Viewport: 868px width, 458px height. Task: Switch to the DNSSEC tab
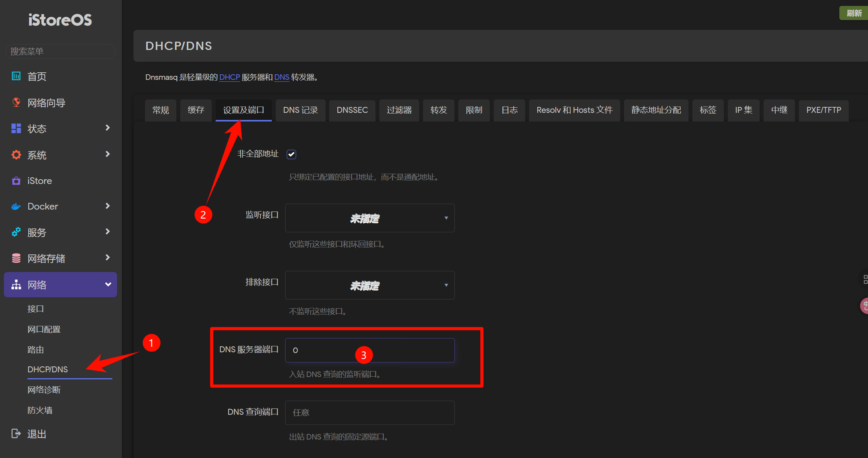click(352, 110)
